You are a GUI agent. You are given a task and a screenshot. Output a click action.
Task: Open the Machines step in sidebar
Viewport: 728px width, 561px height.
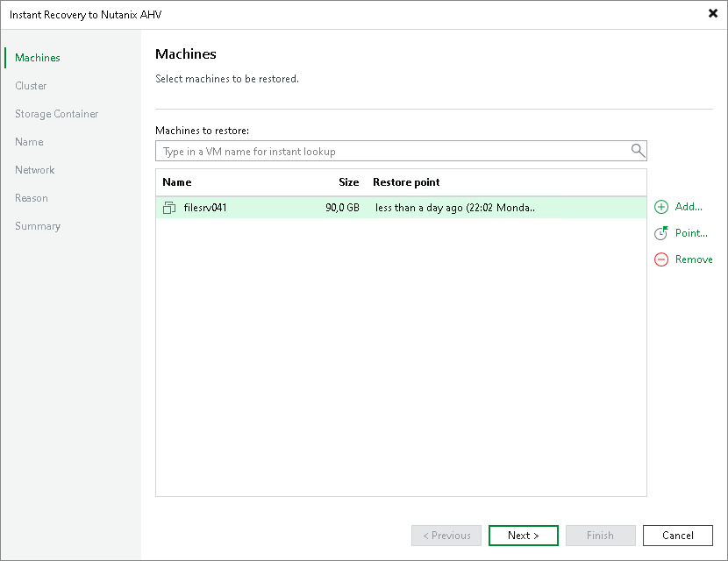[38, 58]
